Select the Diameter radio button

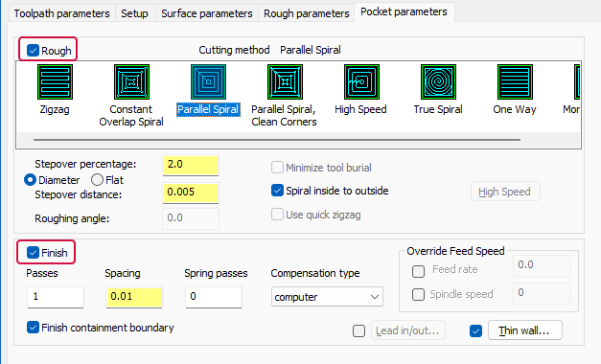[30, 180]
